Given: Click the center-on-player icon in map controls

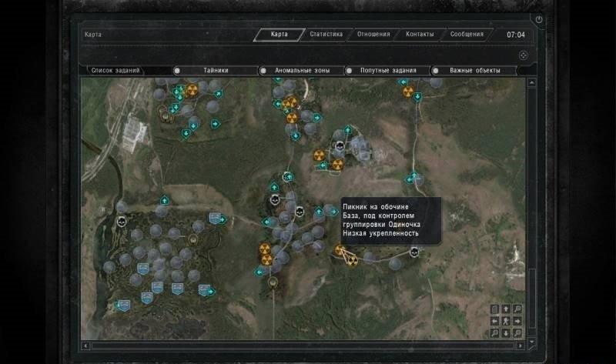Looking at the screenshot, I should tap(506, 321).
